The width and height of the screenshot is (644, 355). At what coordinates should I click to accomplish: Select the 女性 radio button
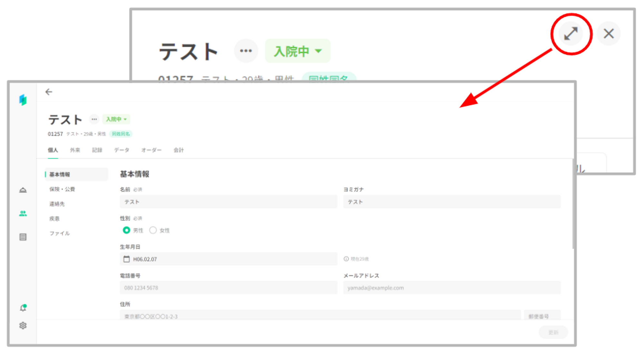pyautogui.click(x=153, y=230)
